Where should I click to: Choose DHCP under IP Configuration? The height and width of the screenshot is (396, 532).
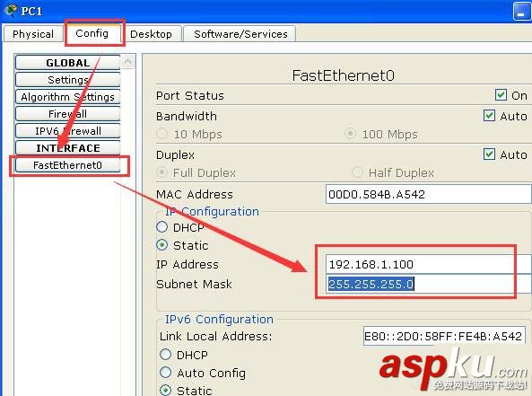coord(161,227)
